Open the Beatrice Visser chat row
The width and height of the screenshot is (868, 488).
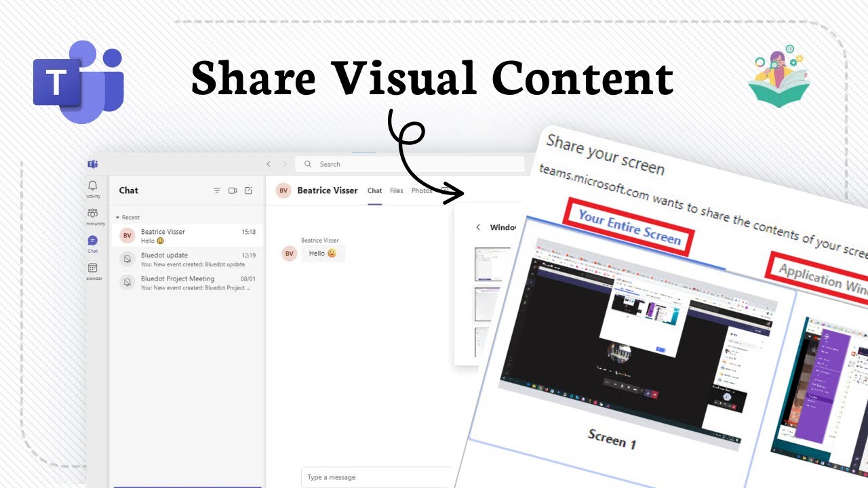point(186,235)
